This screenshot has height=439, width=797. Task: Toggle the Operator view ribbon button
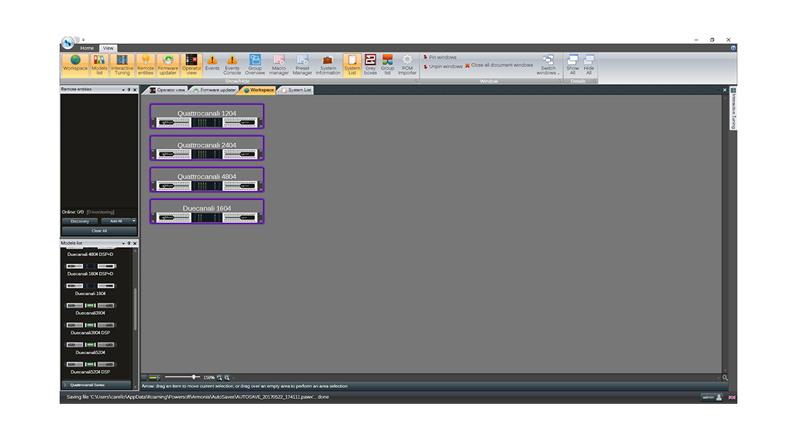coord(191,65)
